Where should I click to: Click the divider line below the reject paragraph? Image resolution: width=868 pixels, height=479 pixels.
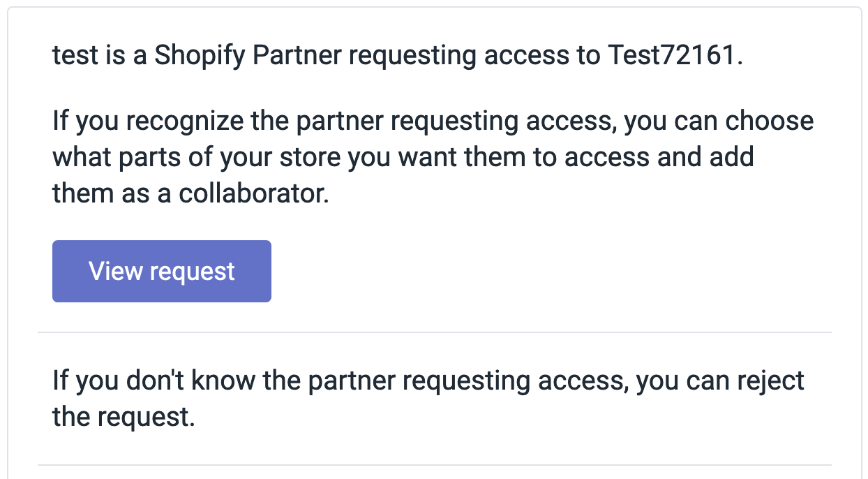click(434, 464)
